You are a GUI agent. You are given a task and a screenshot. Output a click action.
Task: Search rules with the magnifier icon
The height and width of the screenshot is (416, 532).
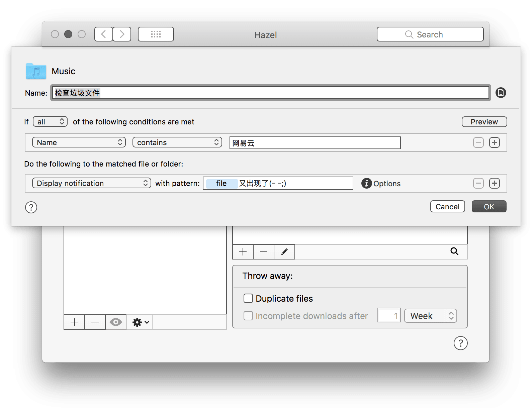(x=454, y=251)
